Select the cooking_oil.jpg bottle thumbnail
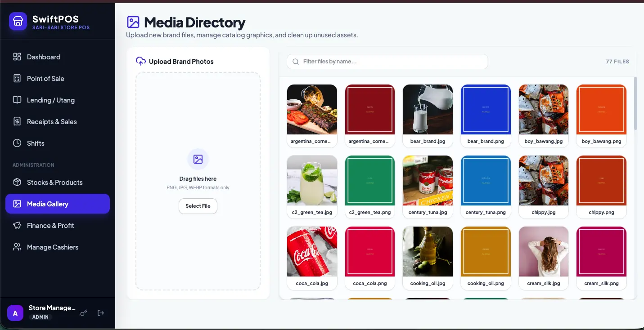The height and width of the screenshot is (330, 644). pos(428,251)
